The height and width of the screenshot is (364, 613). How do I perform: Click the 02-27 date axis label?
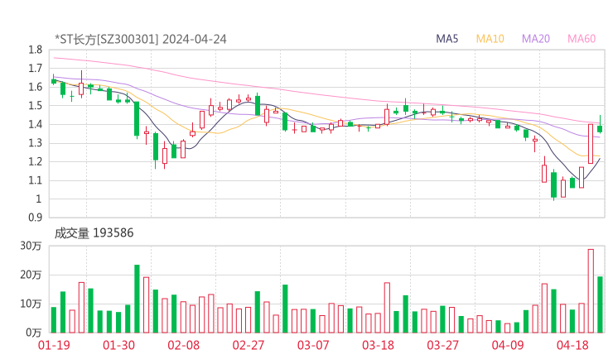click(x=249, y=345)
